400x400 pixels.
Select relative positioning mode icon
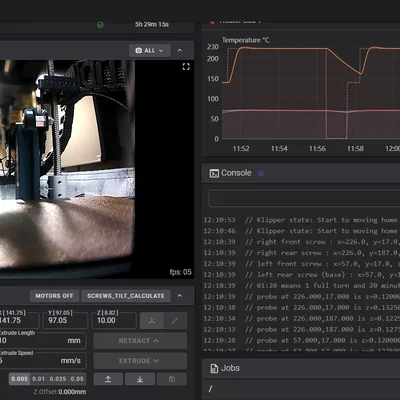tap(175, 321)
